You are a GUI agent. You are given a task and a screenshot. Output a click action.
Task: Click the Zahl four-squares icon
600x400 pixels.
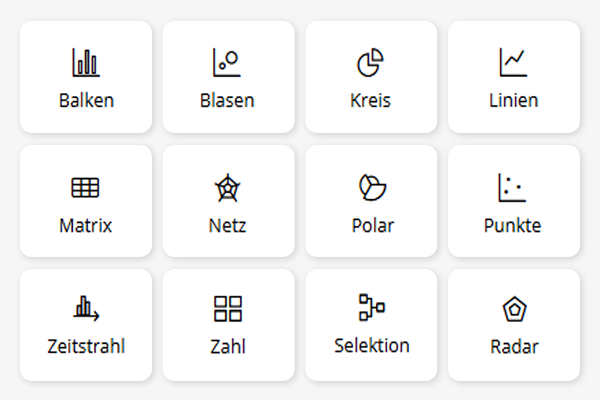[x=228, y=309]
